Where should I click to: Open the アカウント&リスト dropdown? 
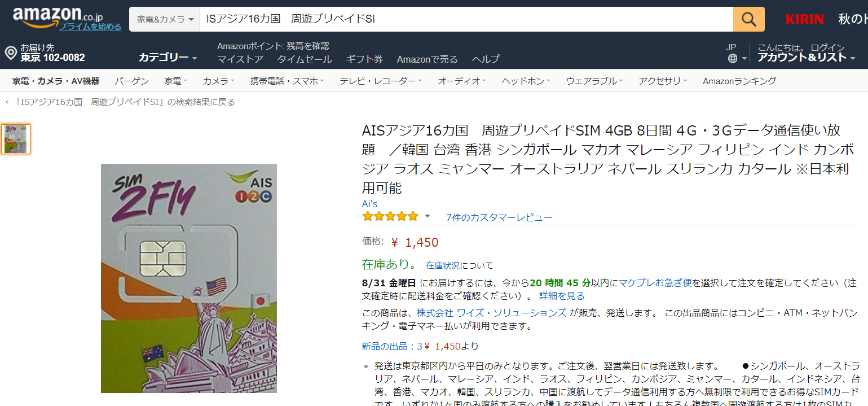(x=806, y=58)
